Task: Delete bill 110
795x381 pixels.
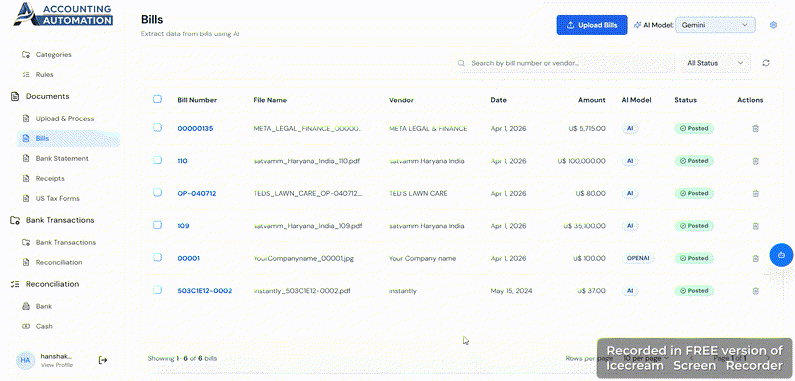Action: pyautogui.click(x=755, y=161)
